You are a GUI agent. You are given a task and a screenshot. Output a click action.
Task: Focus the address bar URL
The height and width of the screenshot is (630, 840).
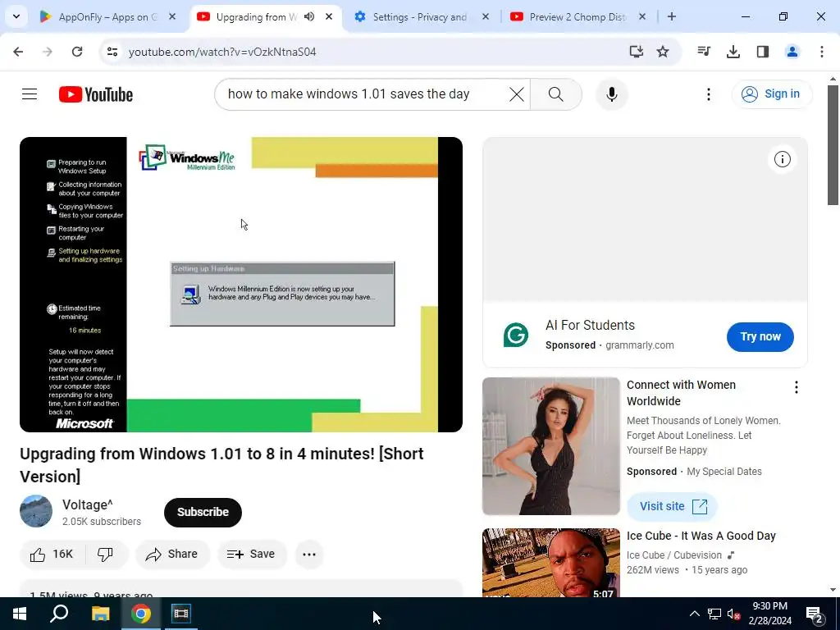[x=222, y=52]
